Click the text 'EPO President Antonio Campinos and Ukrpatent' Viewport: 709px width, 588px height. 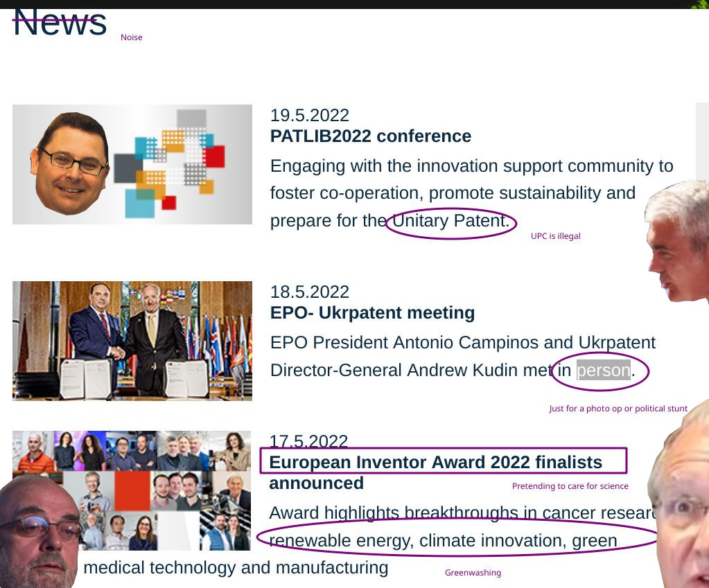coord(462,343)
